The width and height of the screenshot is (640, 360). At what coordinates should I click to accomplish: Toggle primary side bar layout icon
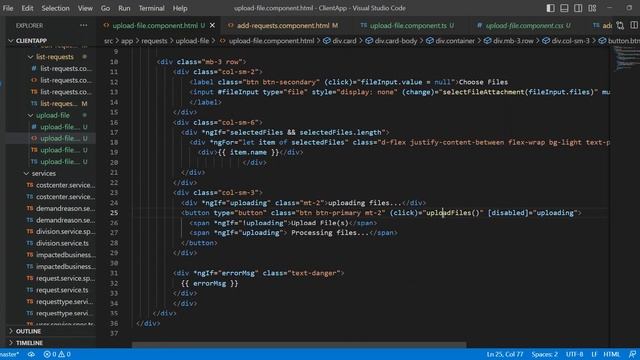(551, 8)
